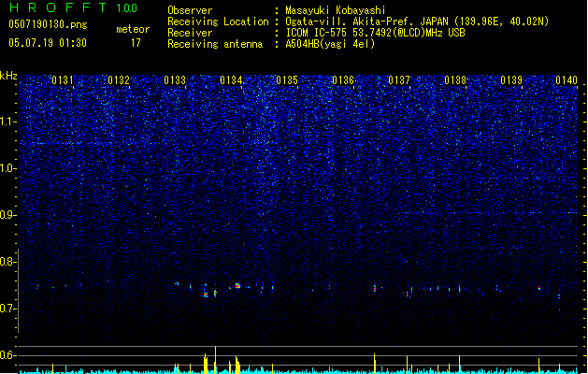Click the 0133 time marker
The width and height of the screenshot is (588, 374).
click(175, 80)
